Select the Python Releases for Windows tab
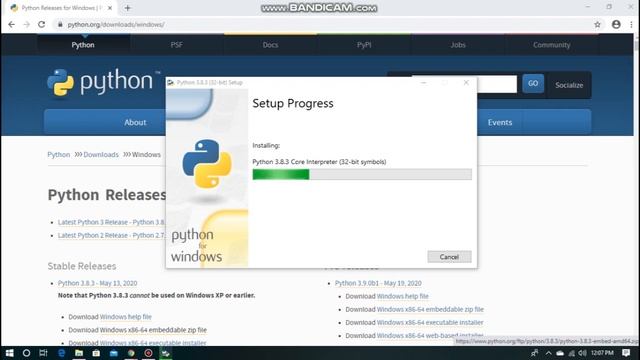This screenshot has width=640, height=360. coord(61,8)
